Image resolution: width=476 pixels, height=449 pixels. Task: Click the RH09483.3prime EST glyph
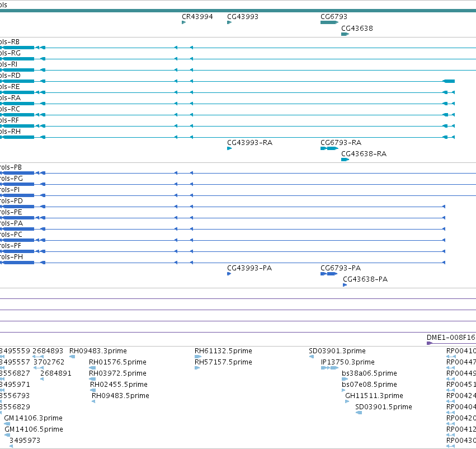(x=72, y=357)
